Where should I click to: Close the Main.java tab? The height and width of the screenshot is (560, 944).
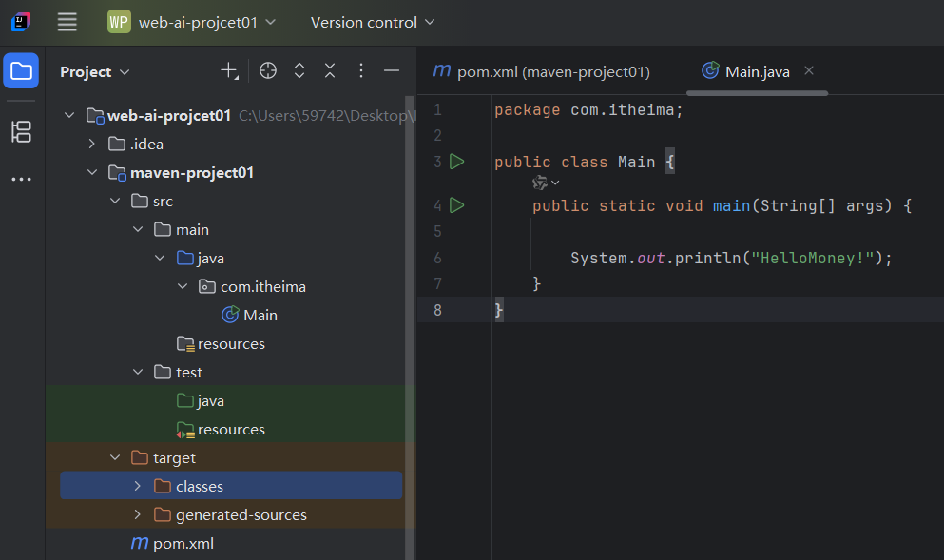click(x=809, y=71)
